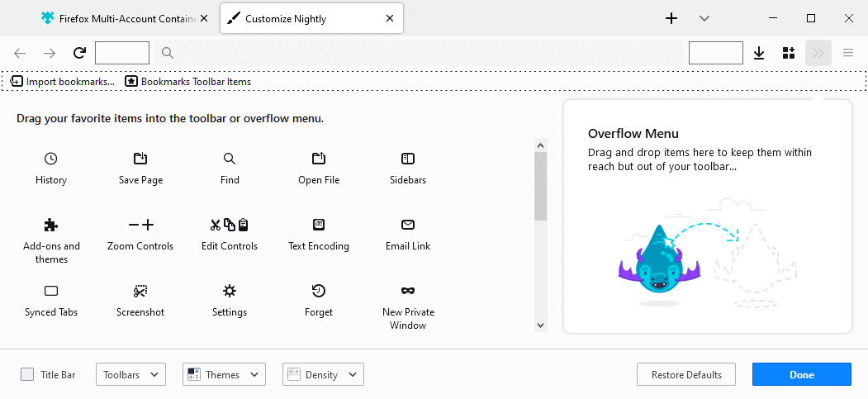Select the Sidebars icon
Image resolution: width=868 pixels, height=399 pixels.
click(x=408, y=159)
